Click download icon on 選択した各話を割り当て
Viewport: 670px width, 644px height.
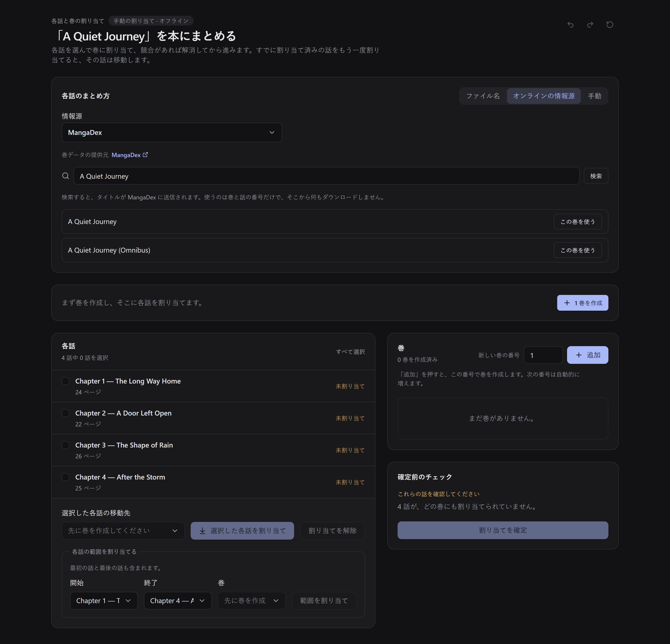coord(202,531)
